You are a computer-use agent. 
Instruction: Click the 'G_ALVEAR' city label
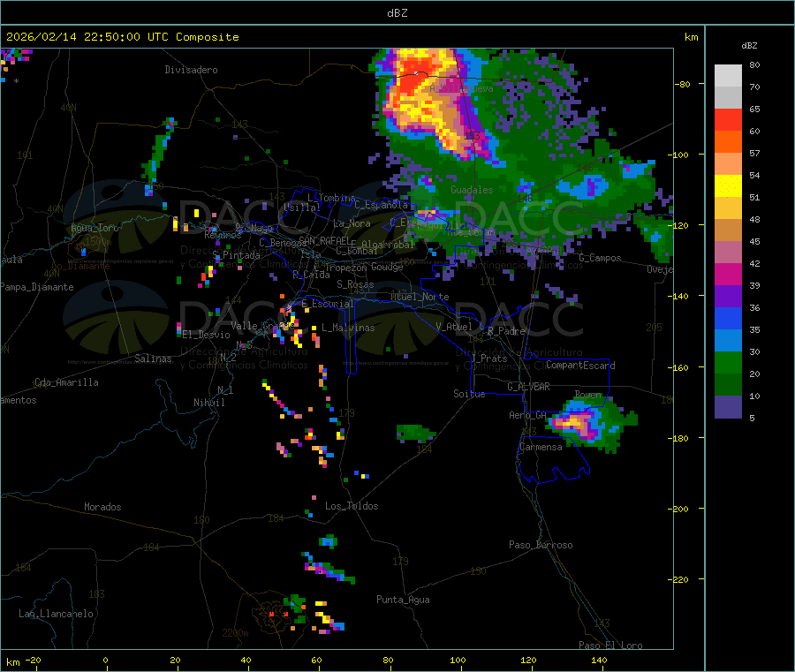tap(528, 387)
